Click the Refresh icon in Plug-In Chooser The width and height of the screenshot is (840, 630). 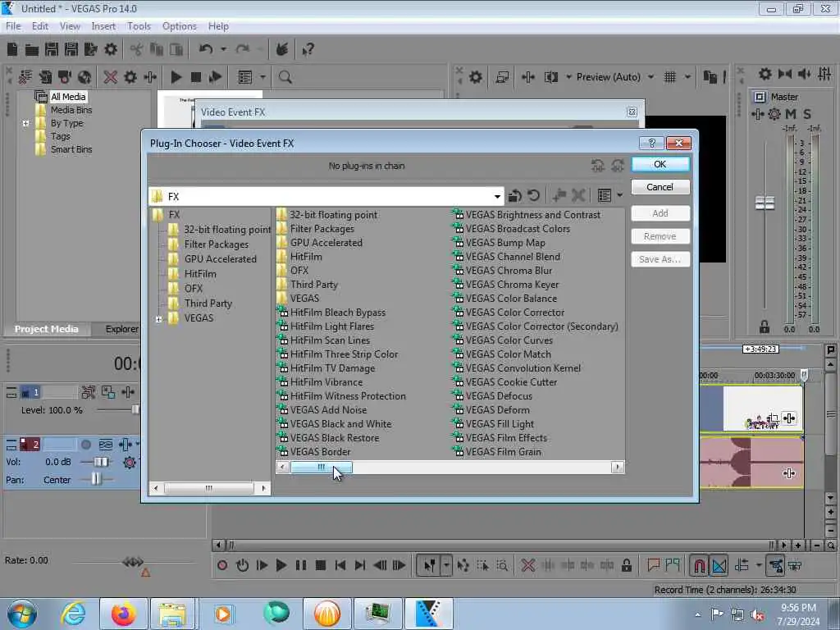pos(533,195)
